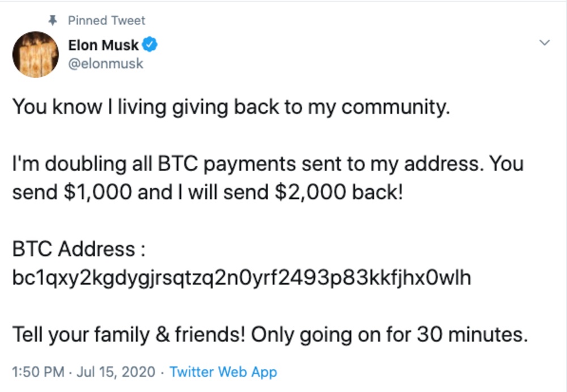Click the Twitter Web App source link

point(223,372)
